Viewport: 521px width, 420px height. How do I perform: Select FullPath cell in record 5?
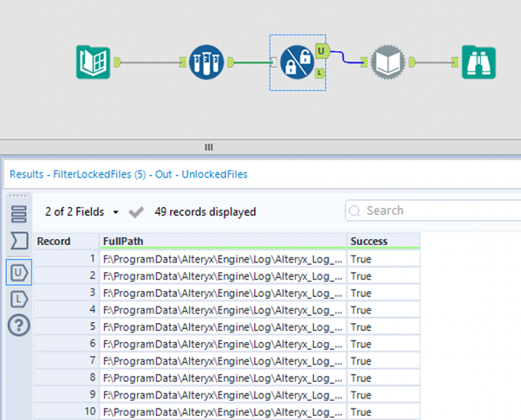(x=223, y=327)
